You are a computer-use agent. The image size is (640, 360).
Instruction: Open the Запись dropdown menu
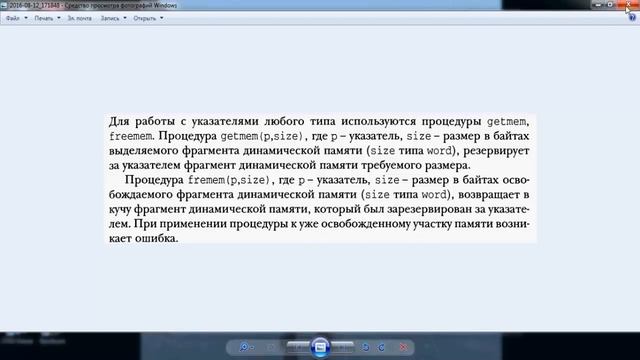pyautogui.click(x=113, y=18)
